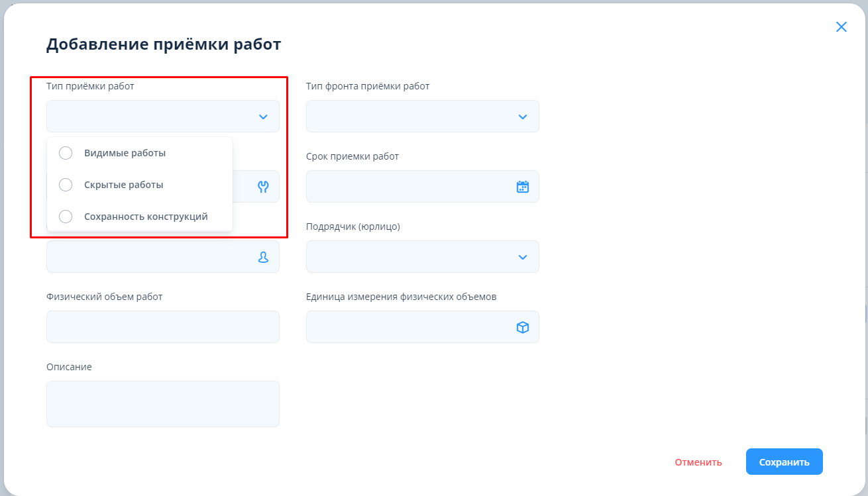
Task: Expand the Тип фронта приёмки работ dropdown
Action: point(522,117)
